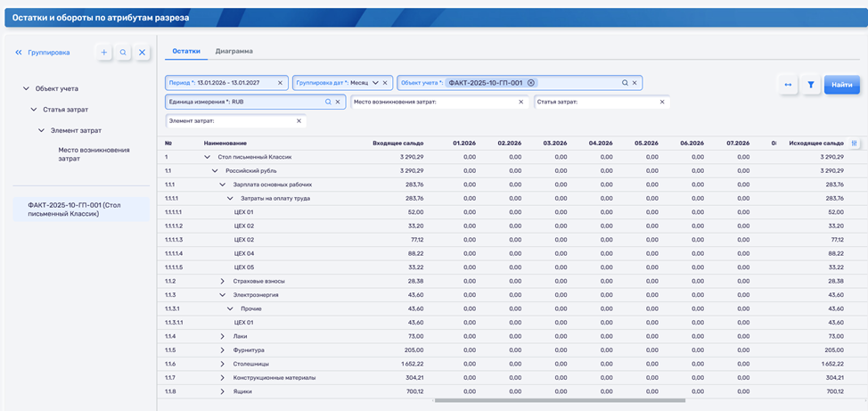
Task: Select the Остатки tab
Action: tap(186, 52)
